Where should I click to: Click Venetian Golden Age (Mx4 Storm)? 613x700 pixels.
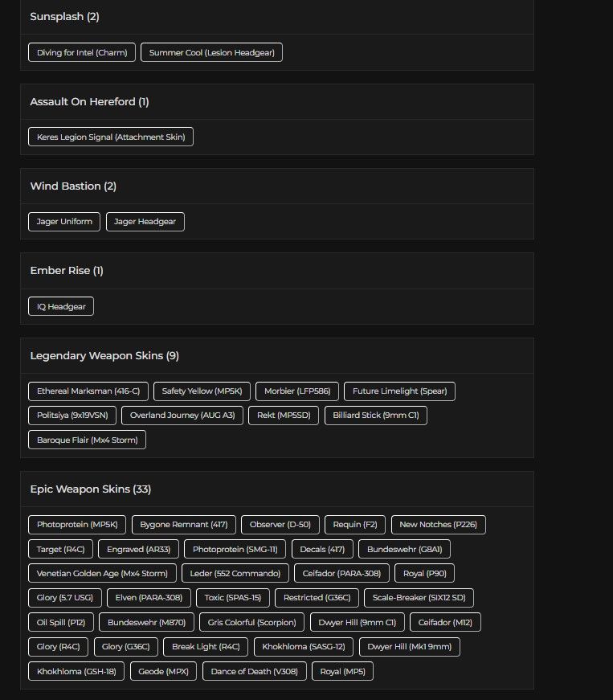[x=102, y=573]
